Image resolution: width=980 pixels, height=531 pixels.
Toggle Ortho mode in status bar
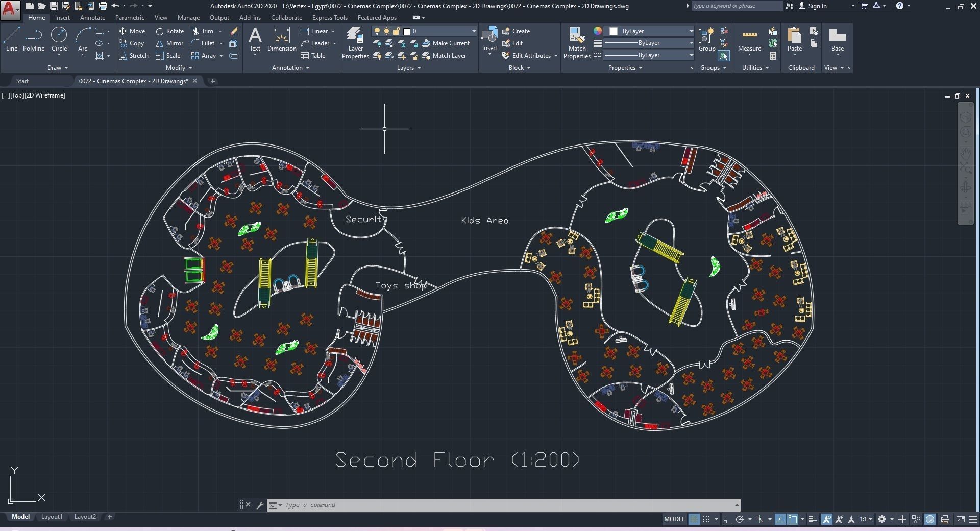pyautogui.click(x=727, y=519)
